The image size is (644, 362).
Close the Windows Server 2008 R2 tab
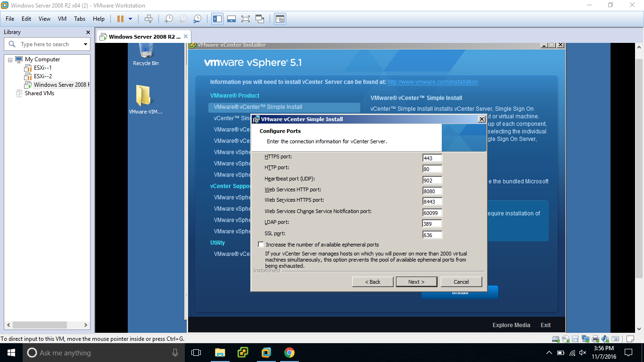pos(186,36)
